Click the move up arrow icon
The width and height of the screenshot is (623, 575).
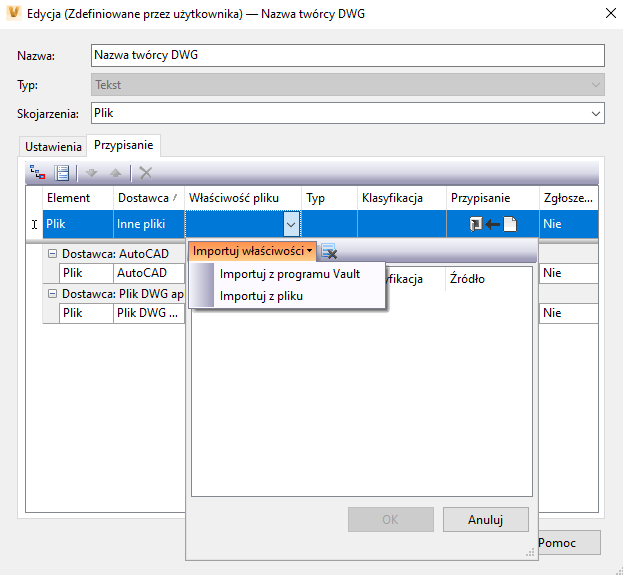116,173
